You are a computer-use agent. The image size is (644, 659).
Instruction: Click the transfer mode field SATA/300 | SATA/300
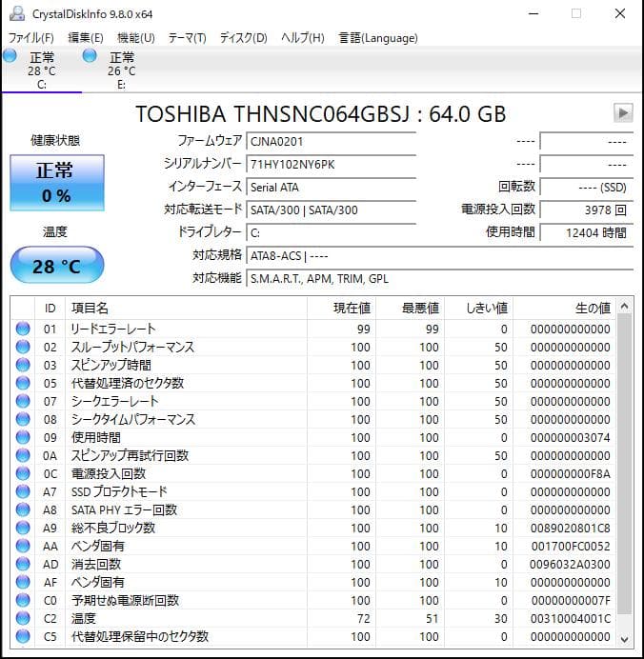coord(331,210)
